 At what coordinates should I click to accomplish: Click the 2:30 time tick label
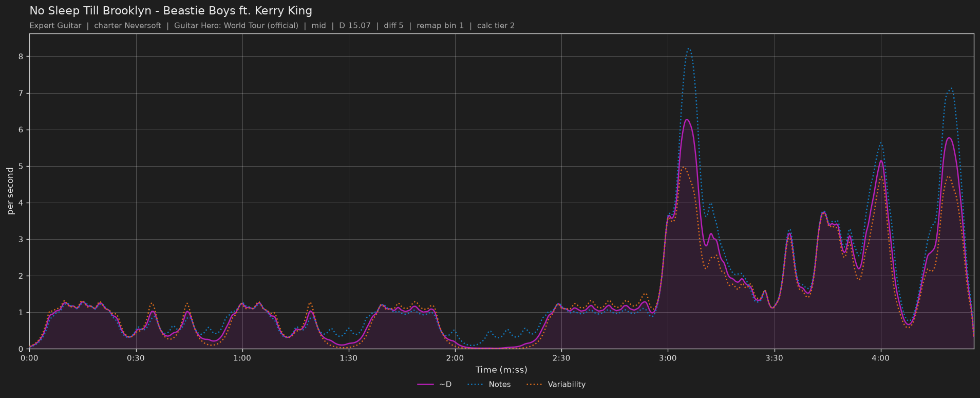(x=561, y=357)
